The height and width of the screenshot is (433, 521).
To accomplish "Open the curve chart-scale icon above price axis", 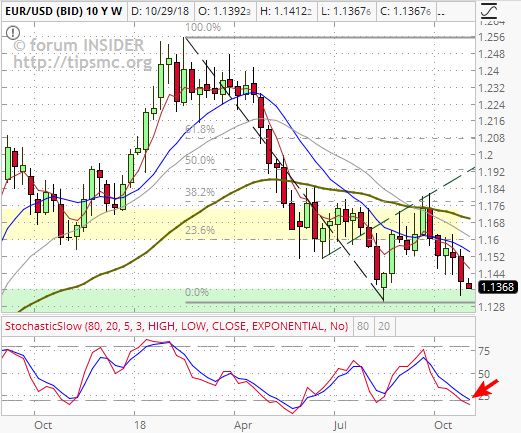I will click(x=489, y=11).
